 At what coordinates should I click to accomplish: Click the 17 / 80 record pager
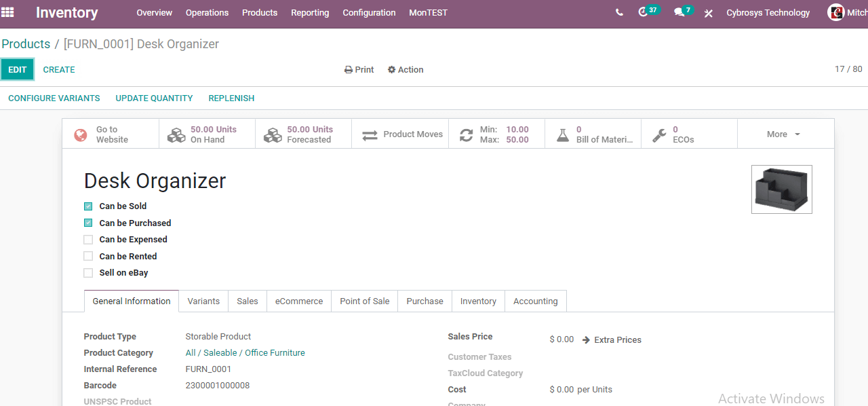click(x=848, y=69)
